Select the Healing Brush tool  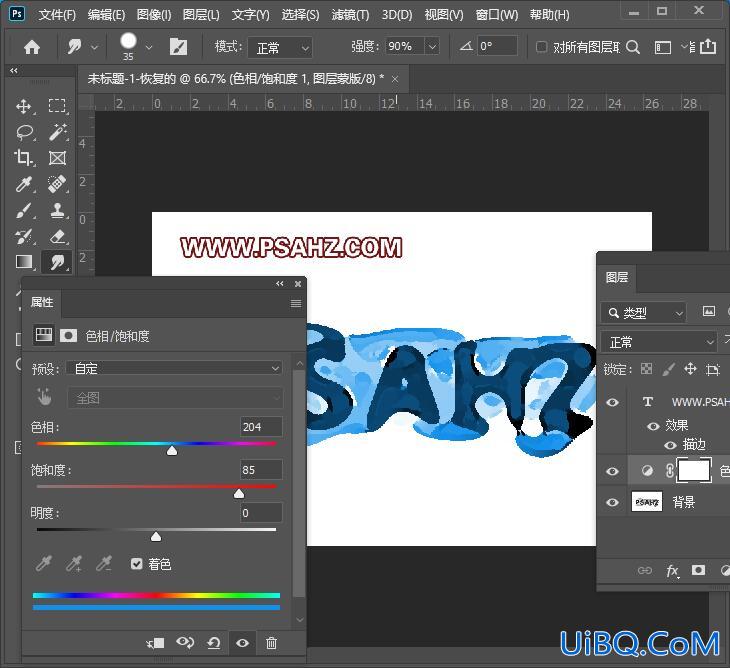(57, 184)
